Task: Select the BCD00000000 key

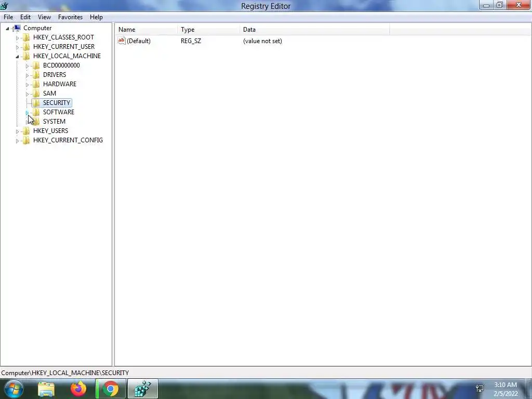Action: (x=61, y=65)
